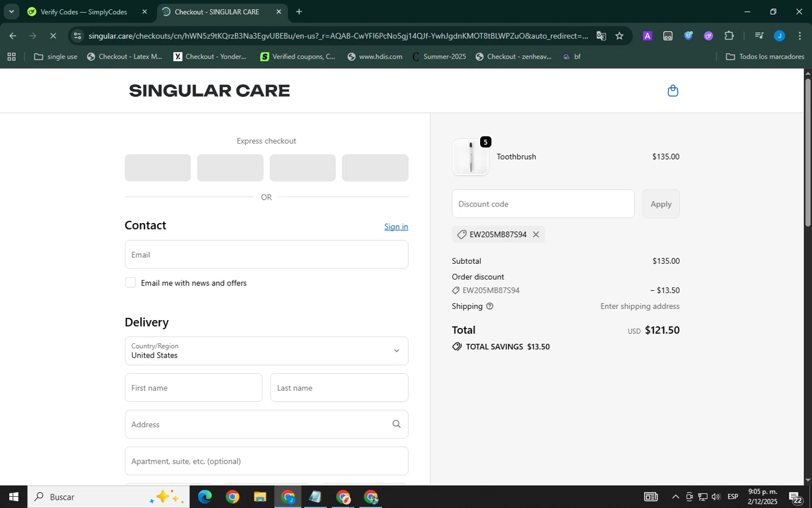
Task: Click the Apartment, suite, etc. field
Action: [266, 461]
